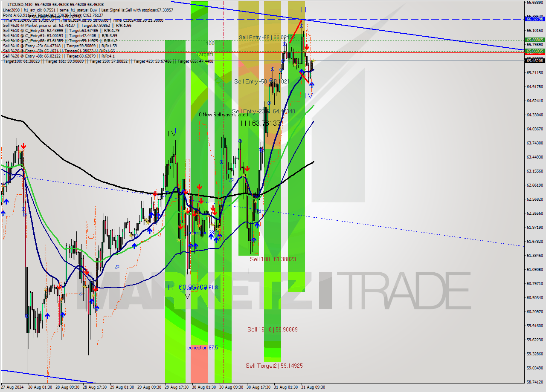Click 'Sell Entry -23.6' chart label
The width and height of the screenshot is (546, 392).
pos(264,112)
